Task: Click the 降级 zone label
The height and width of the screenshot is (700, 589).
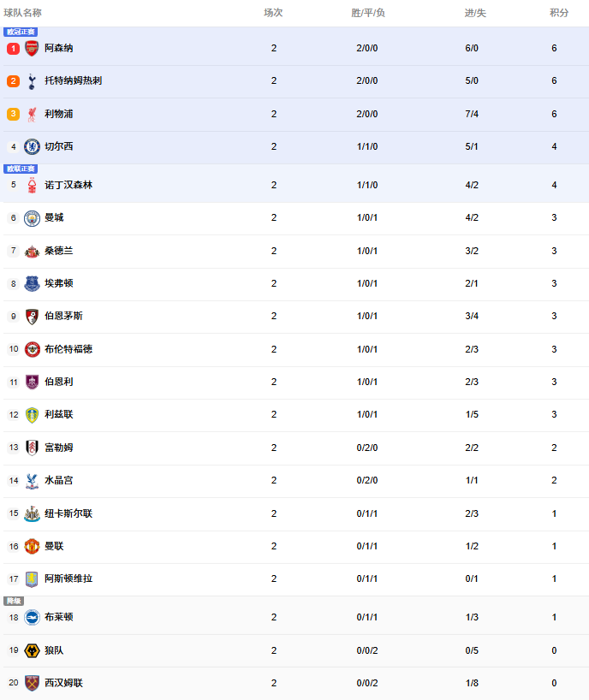Action: point(13,601)
